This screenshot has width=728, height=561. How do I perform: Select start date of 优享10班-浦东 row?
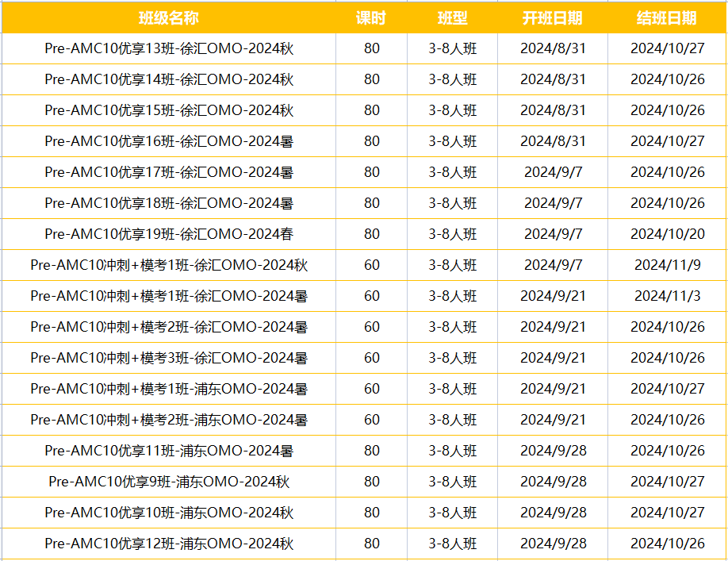(x=553, y=513)
